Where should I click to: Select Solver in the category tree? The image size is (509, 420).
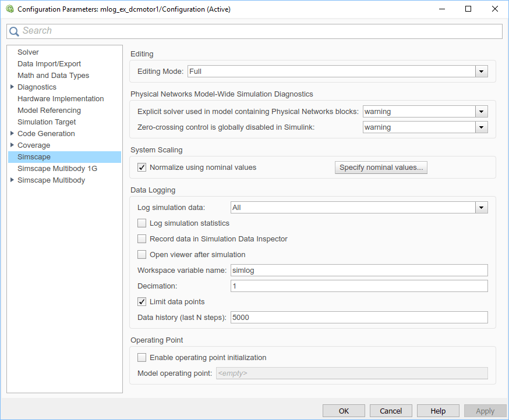coord(28,52)
